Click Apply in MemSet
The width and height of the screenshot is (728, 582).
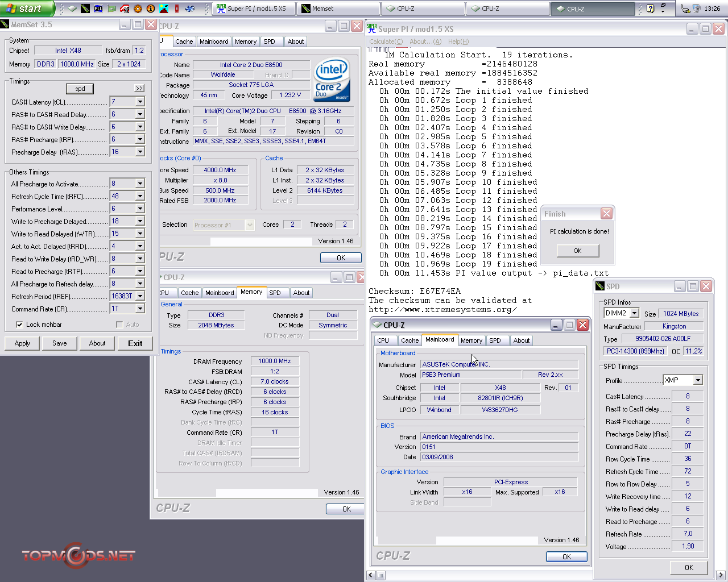pos(22,343)
